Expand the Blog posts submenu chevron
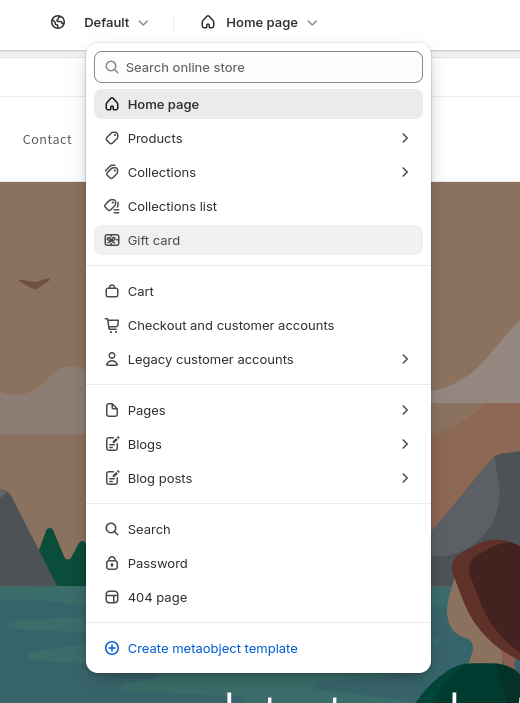Image resolution: width=520 pixels, height=703 pixels. point(405,478)
